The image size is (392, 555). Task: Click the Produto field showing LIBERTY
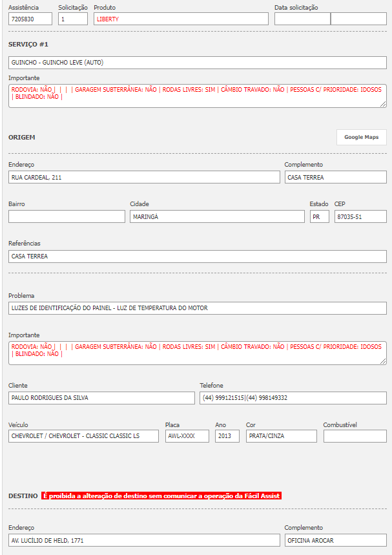pos(181,19)
